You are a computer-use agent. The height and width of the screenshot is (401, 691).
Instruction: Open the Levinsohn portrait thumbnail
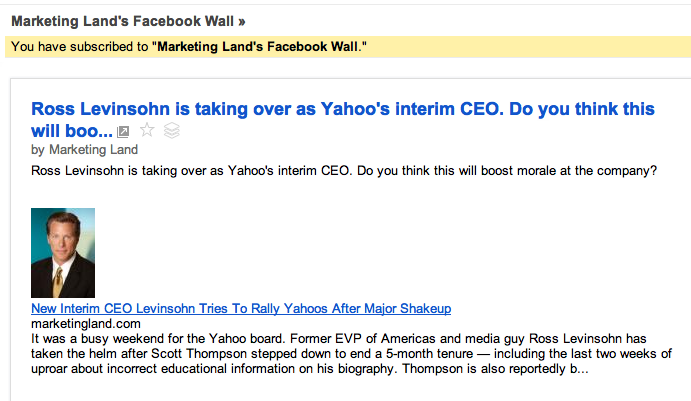63,253
